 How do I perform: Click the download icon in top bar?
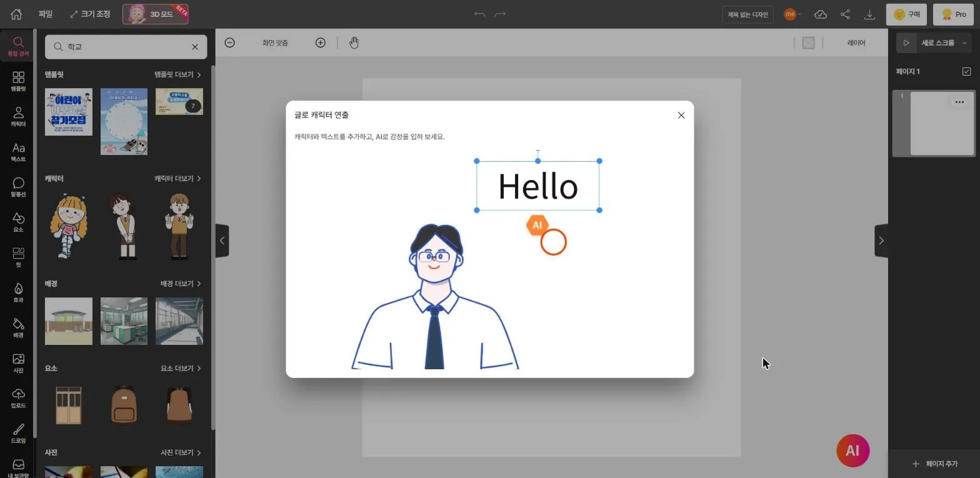point(869,14)
